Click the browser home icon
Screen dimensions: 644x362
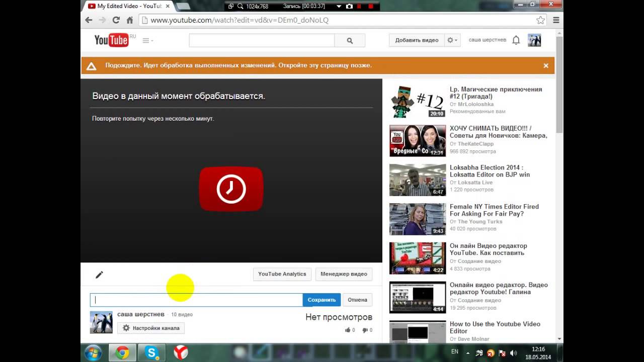(129, 20)
